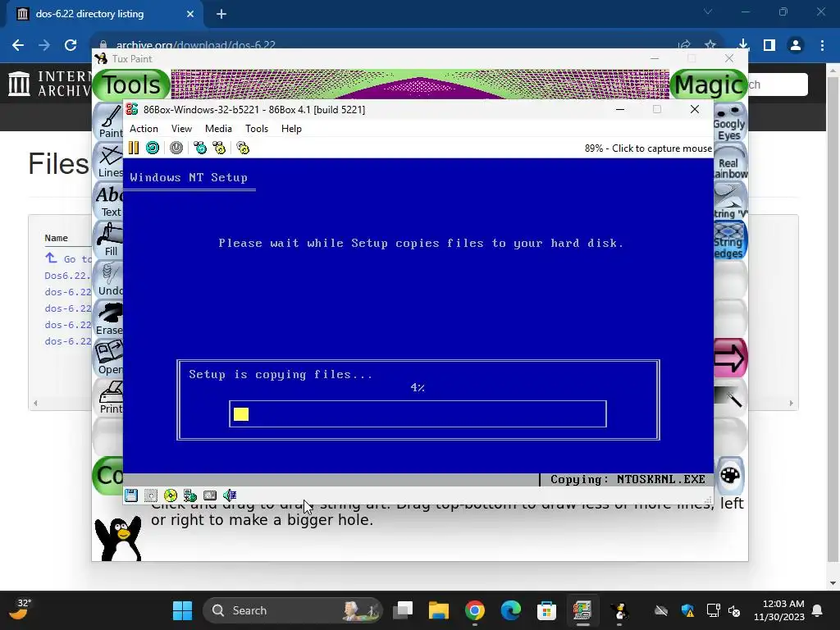
Task: Switch to Tux Paint from the taskbar
Action: 619,610
